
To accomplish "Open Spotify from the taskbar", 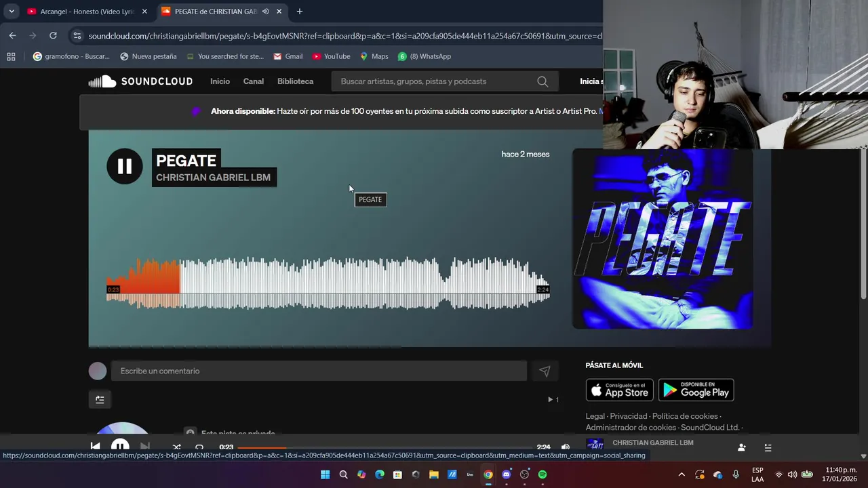I will pyautogui.click(x=542, y=474).
